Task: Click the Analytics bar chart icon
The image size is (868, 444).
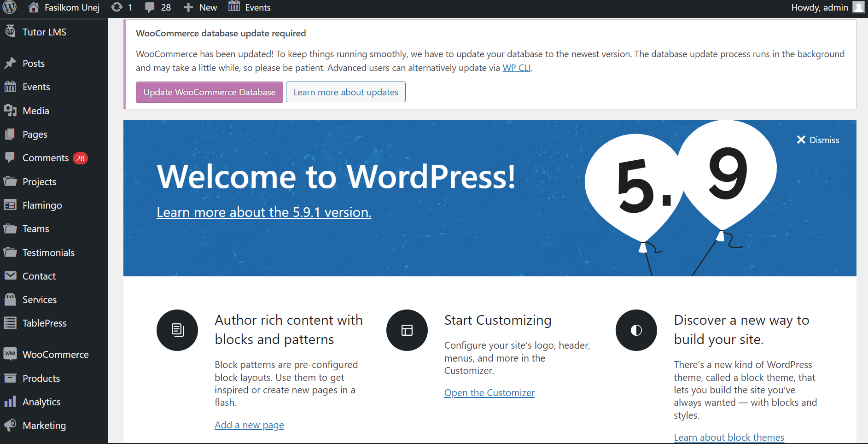Action: (x=10, y=402)
